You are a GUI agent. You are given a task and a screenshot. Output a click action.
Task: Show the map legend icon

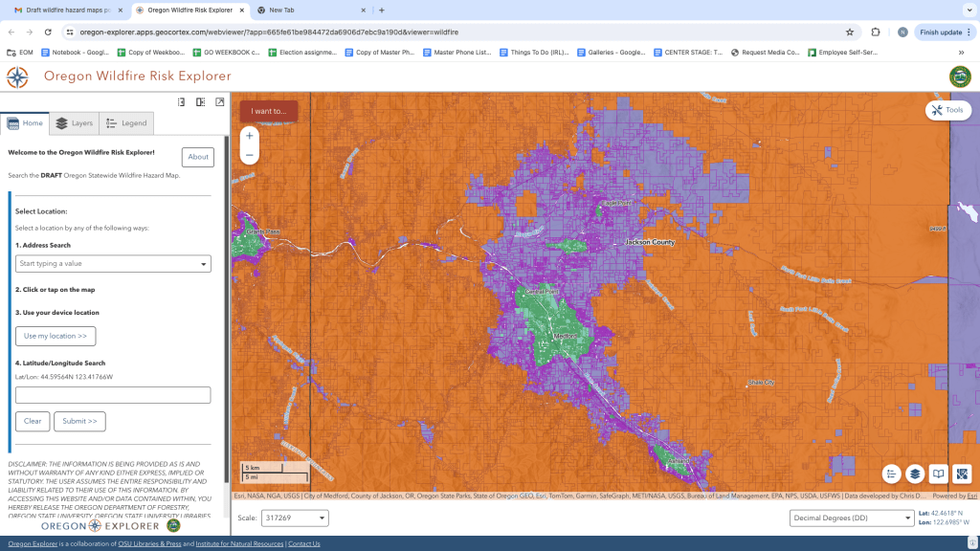(x=891, y=474)
